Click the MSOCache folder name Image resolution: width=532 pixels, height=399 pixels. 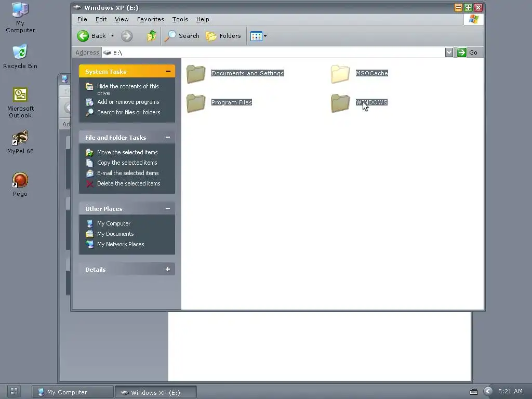[371, 73]
